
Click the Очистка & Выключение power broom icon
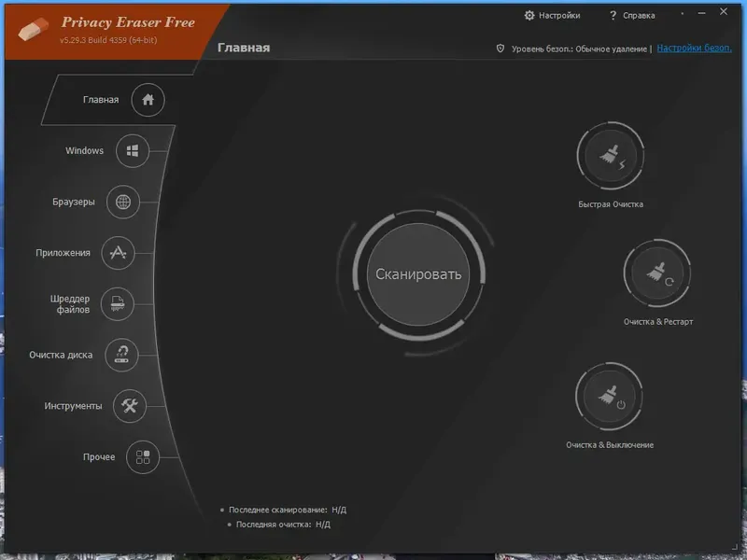coord(610,397)
